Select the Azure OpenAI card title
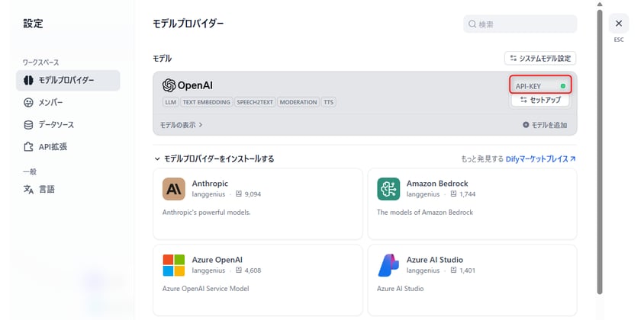Image resolution: width=644 pixels, height=320 pixels. [x=217, y=260]
